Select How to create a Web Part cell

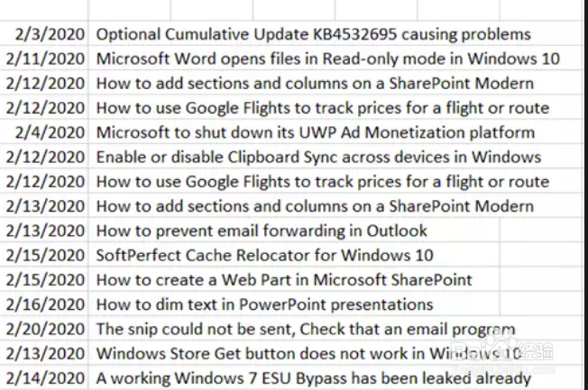coord(284,280)
